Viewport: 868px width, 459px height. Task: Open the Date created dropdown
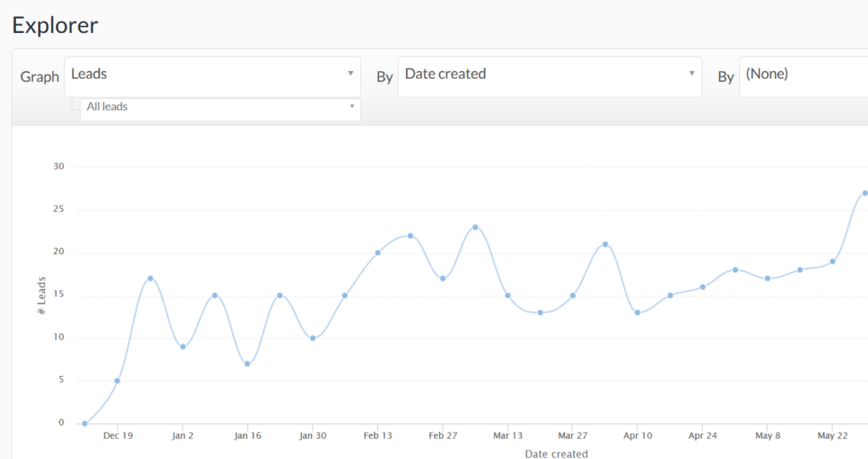(549, 75)
